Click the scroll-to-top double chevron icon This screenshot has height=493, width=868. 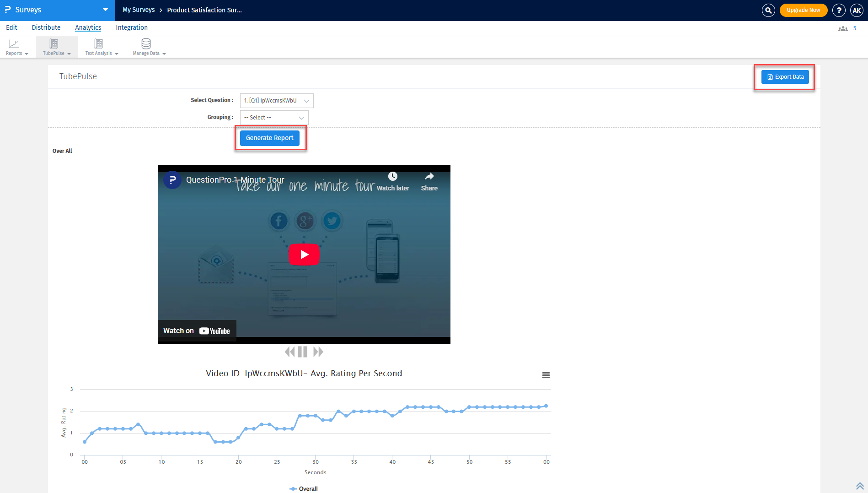[x=860, y=486]
